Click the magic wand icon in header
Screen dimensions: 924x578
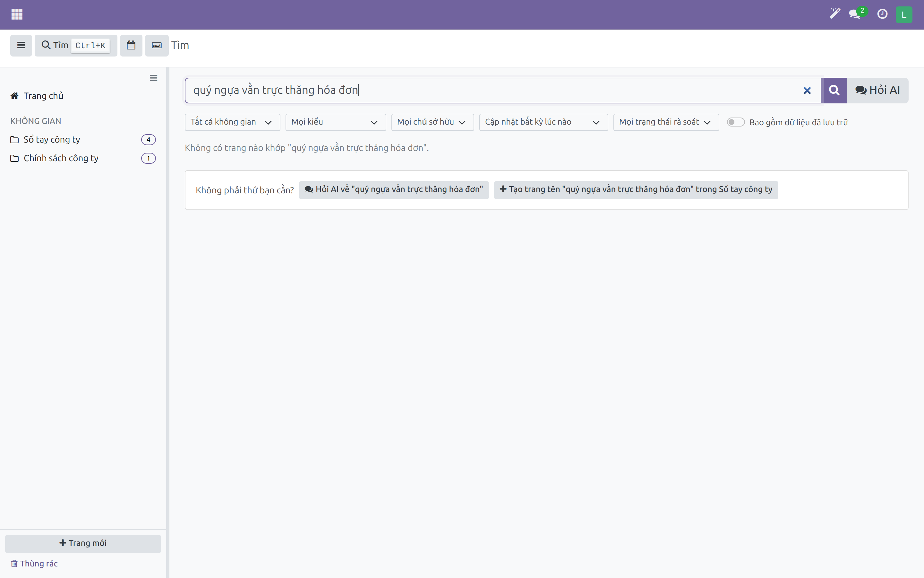click(x=835, y=14)
